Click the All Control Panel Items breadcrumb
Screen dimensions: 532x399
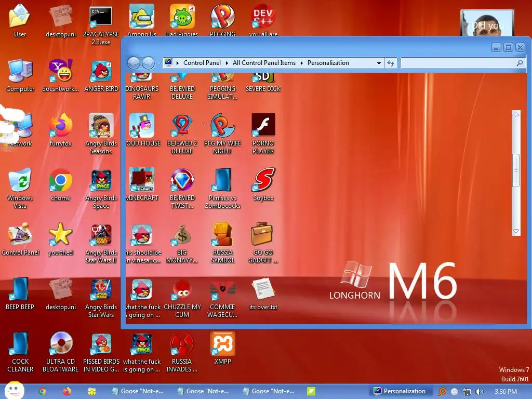tap(264, 63)
